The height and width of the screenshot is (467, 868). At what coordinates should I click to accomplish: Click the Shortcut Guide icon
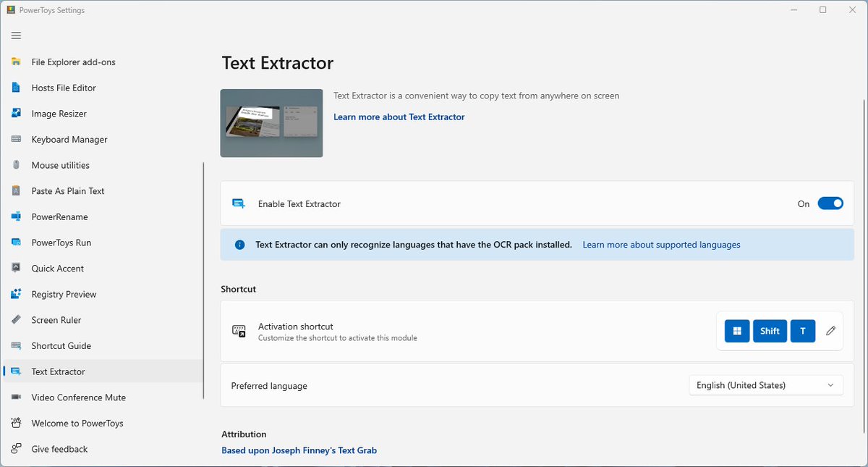coord(16,346)
